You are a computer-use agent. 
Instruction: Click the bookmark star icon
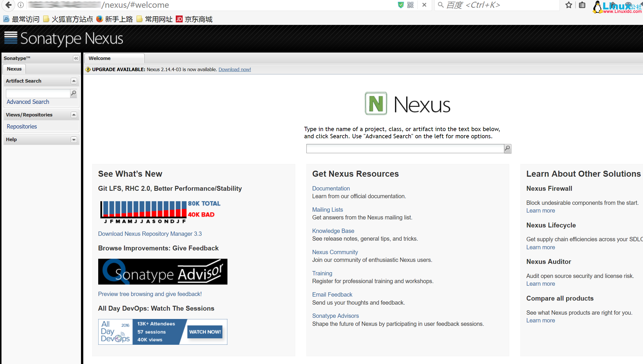pyautogui.click(x=569, y=5)
